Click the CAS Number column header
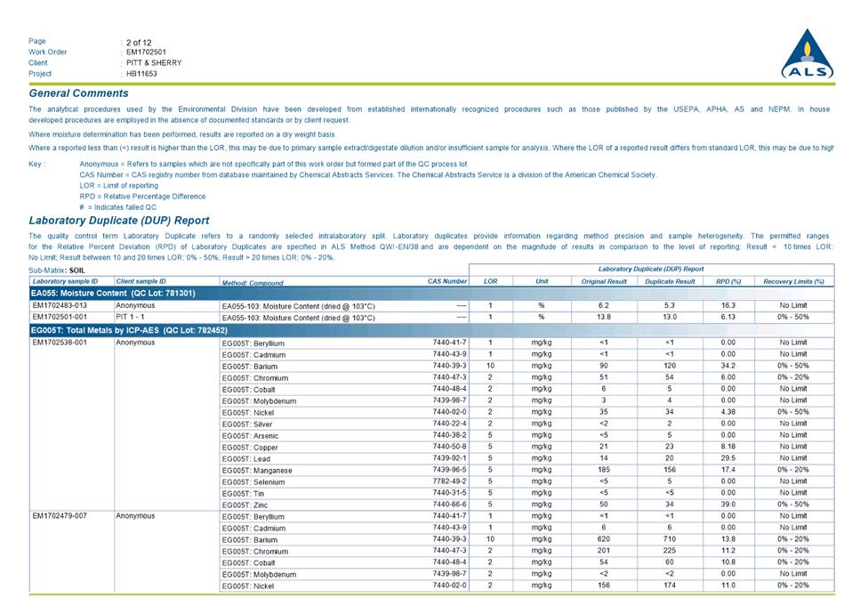This screenshot has width=868, height=614. click(447, 281)
